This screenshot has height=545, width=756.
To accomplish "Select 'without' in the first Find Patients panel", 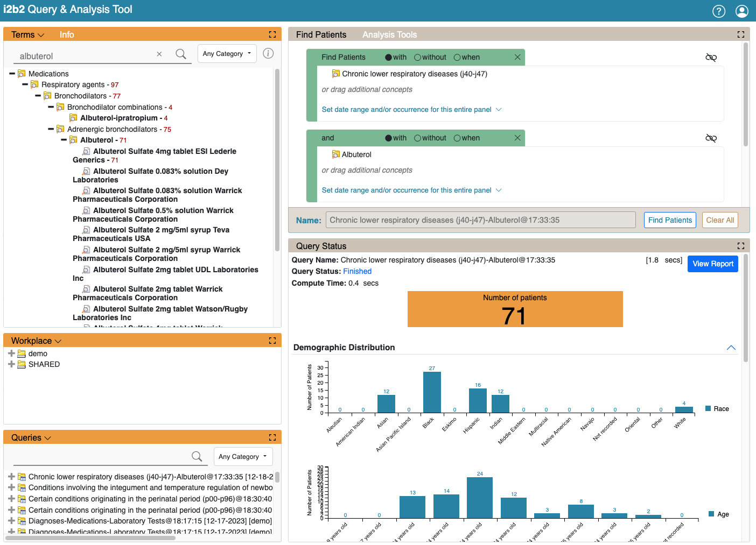I will [x=417, y=58].
